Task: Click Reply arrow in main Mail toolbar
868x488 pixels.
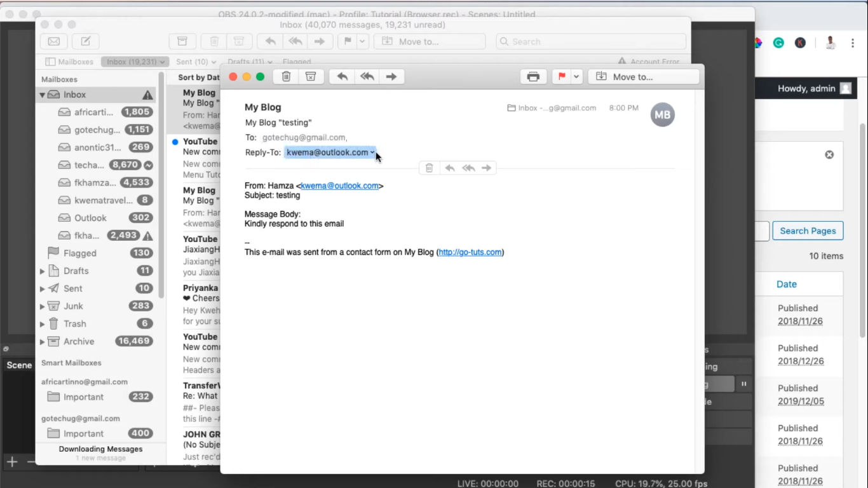Action: click(270, 41)
